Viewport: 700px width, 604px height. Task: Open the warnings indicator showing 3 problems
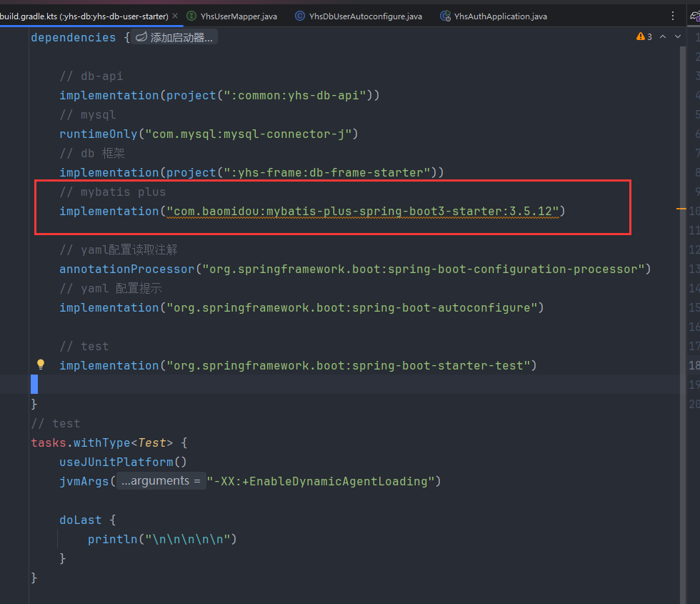tap(644, 36)
